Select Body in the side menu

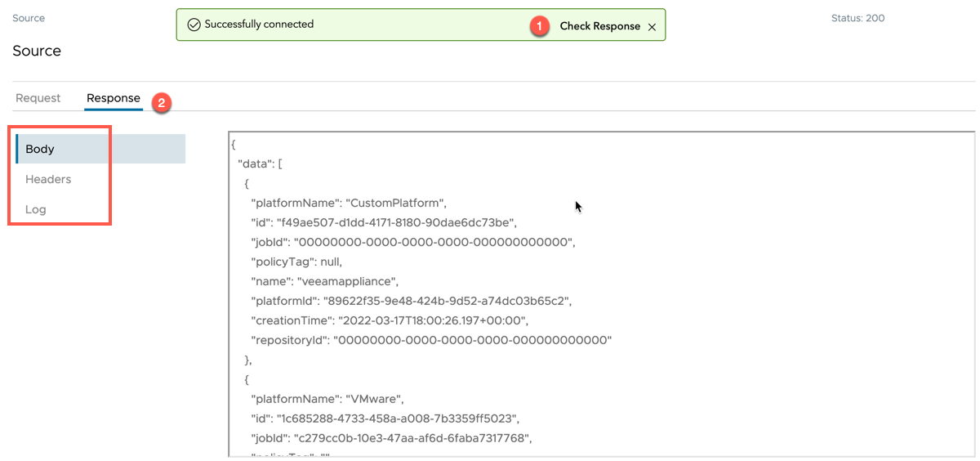pyautogui.click(x=100, y=149)
